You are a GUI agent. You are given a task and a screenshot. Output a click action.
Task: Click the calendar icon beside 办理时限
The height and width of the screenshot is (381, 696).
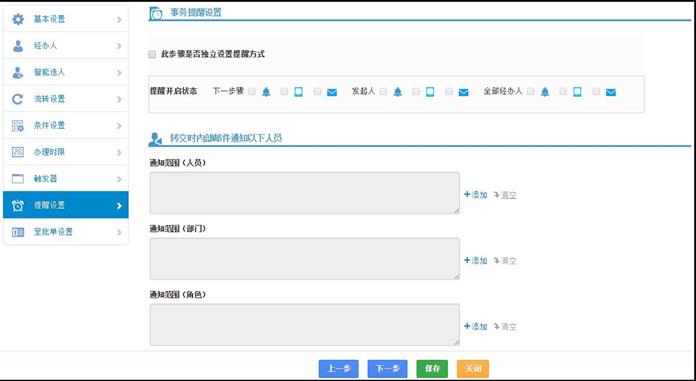click(x=18, y=152)
